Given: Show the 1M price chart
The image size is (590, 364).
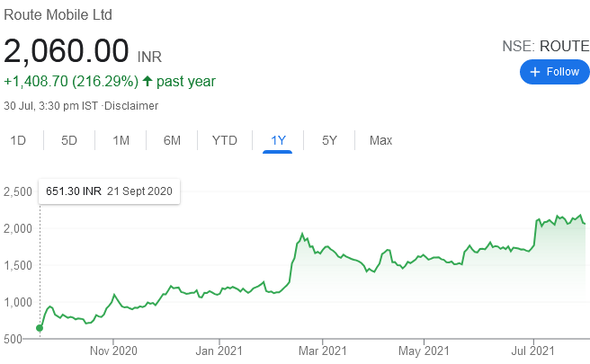Looking at the screenshot, I should [x=121, y=140].
